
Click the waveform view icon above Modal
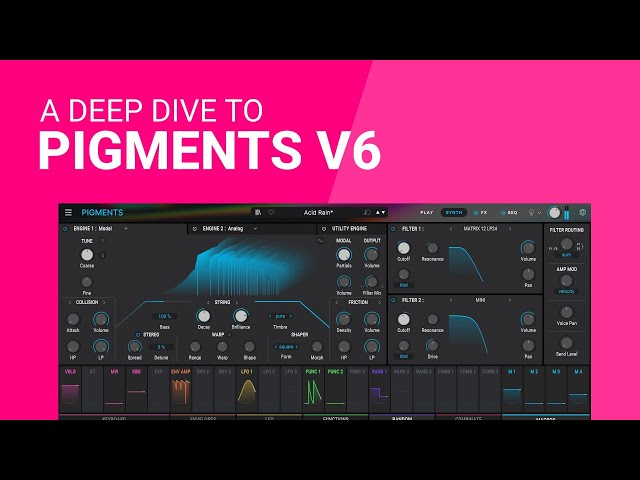tap(320, 241)
